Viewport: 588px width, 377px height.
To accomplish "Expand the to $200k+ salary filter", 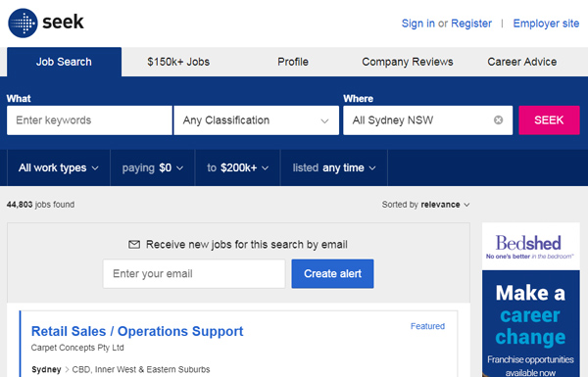I will tap(238, 167).
